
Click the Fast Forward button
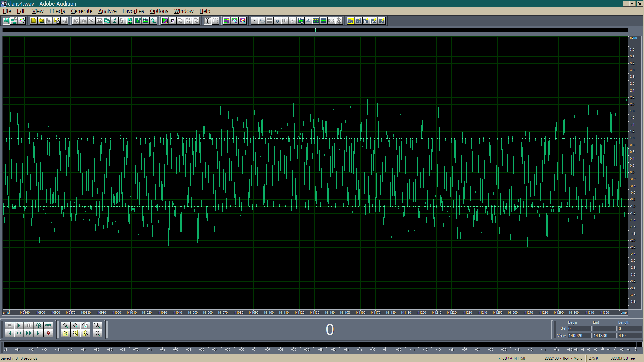29,333
